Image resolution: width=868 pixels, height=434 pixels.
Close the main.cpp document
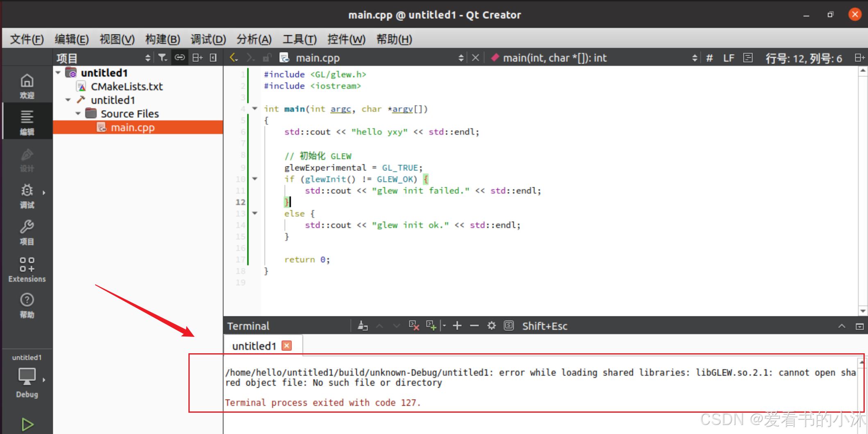(x=475, y=58)
